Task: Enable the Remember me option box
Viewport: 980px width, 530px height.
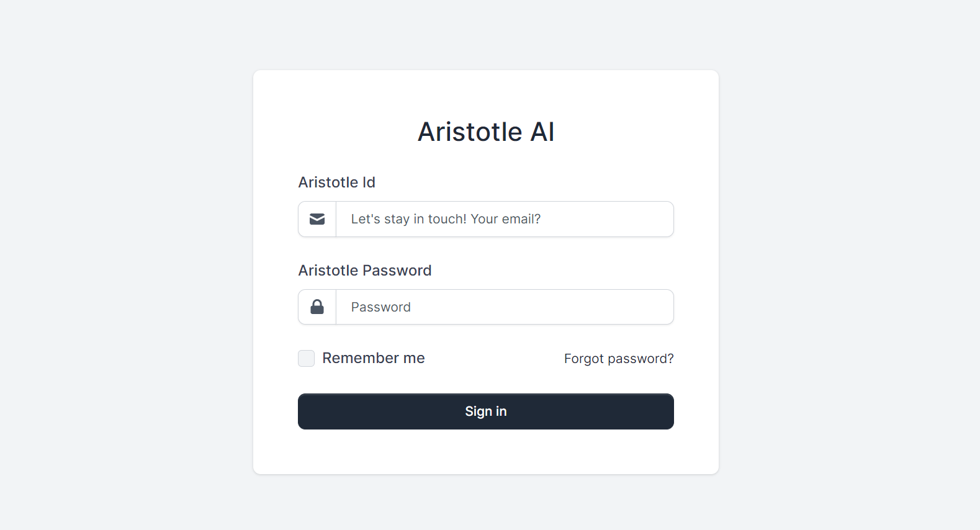Action: click(306, 358)
